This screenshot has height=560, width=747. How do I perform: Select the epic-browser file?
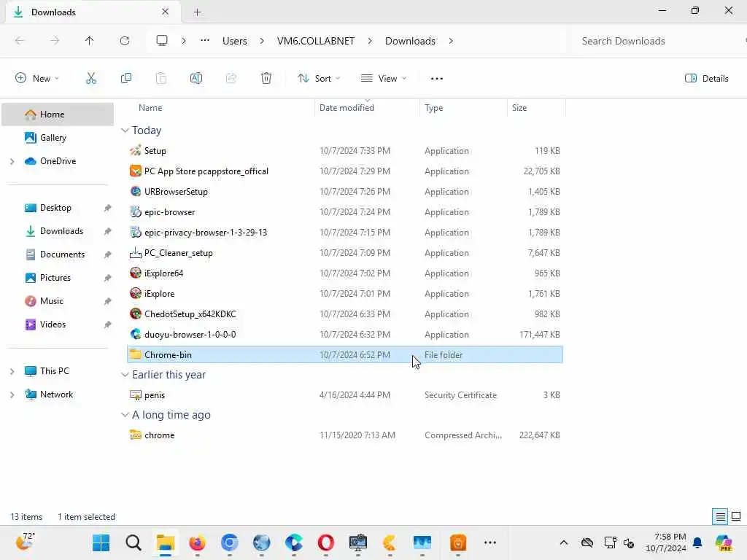point(345,212)
